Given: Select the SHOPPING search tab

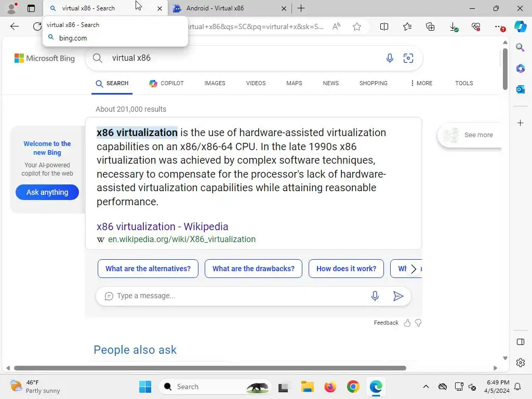Looking at the screenshot, I should click(373, 84).
